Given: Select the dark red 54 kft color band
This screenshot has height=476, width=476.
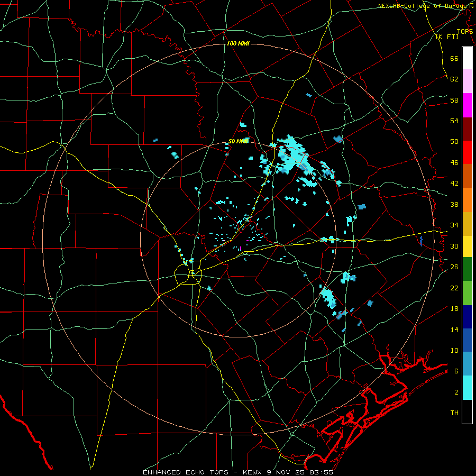Looking at the screenshot, I should click(x=467, y=129).
